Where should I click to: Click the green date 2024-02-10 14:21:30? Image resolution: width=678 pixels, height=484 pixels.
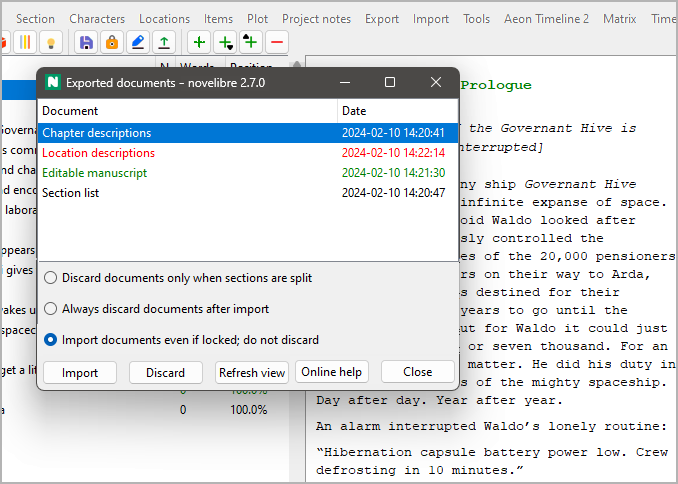click(x=393, y=173)
